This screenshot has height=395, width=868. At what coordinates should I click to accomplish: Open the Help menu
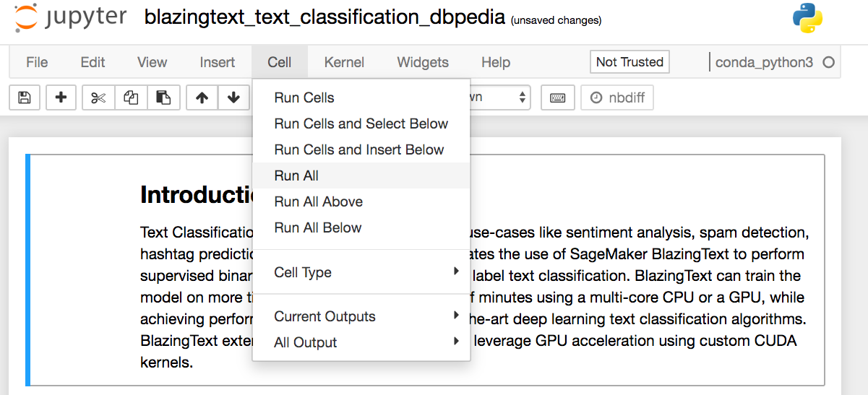[x=496, y=62]
